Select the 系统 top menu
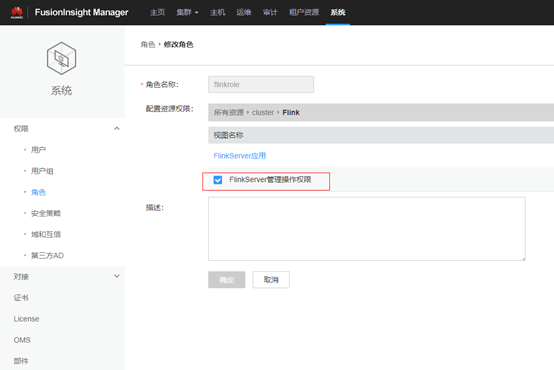 (338, 12)
